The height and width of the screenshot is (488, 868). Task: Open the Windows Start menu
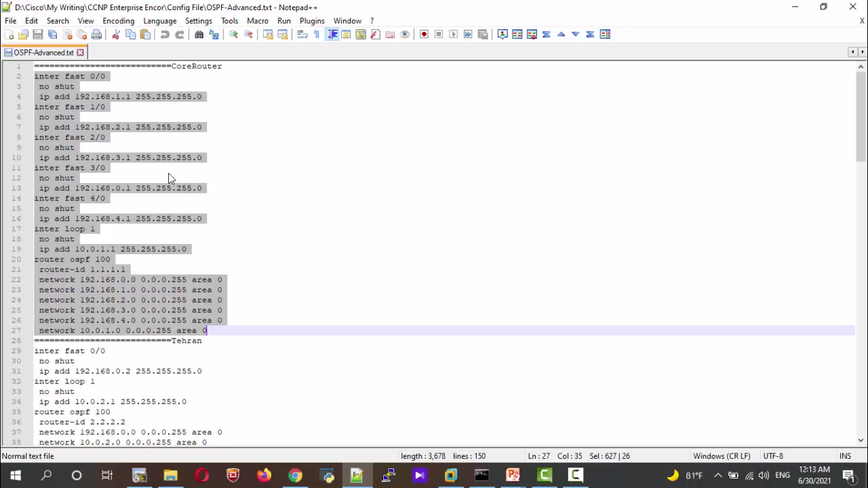15,476
